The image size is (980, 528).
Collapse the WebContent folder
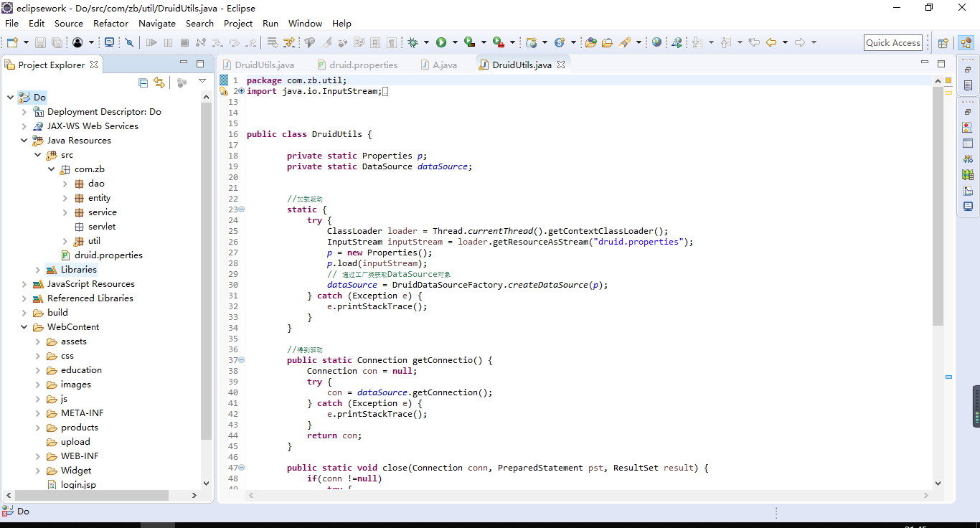24,327
